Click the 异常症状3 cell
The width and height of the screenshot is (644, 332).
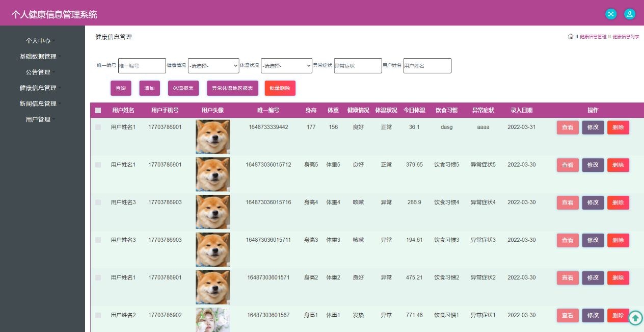[483, 240]
